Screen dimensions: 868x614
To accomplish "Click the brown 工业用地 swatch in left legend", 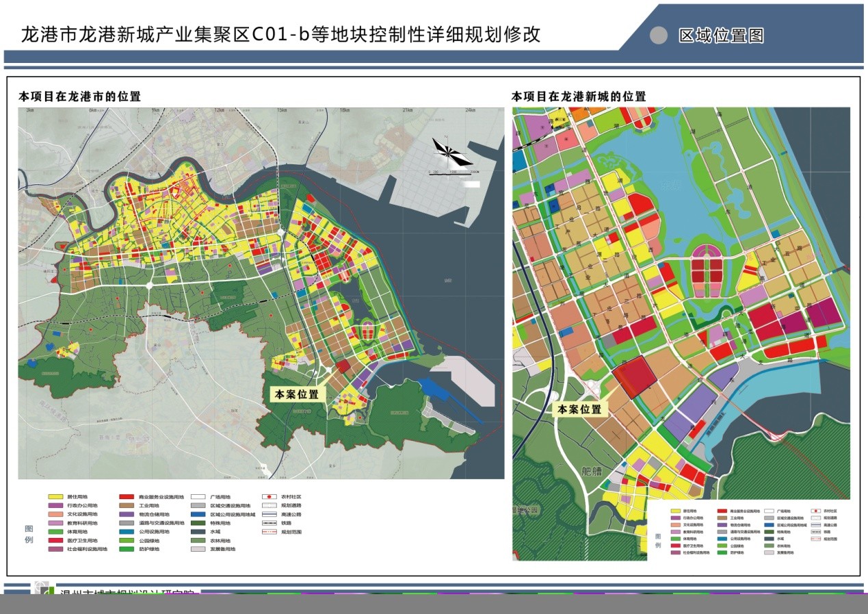I will coord(127,506).
